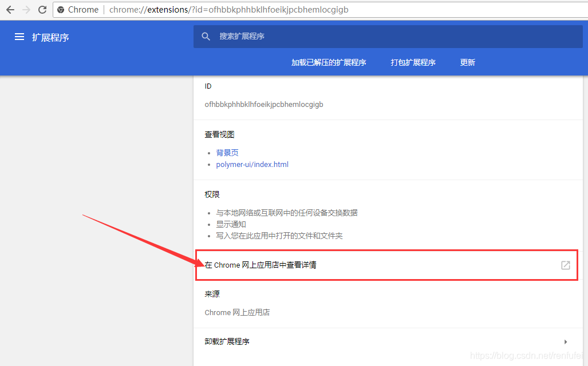Click the 扩展程序 page title

coord(50,38)
